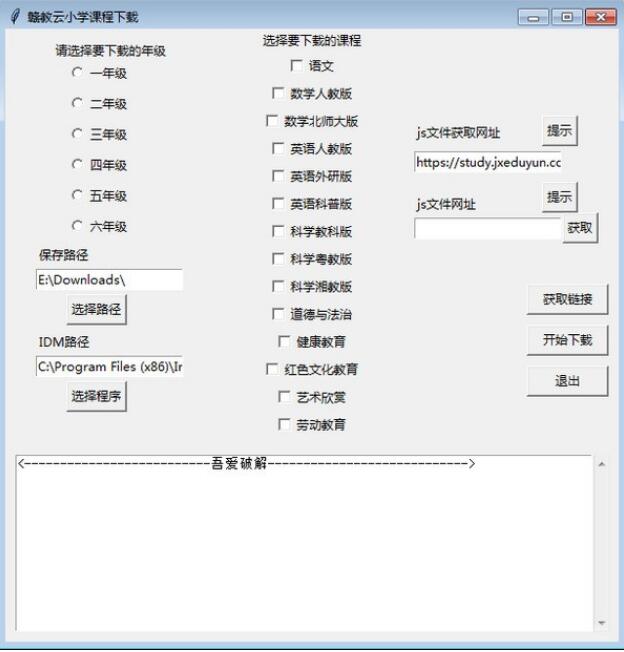Click the 选择程序 button

tap(96, 396)
